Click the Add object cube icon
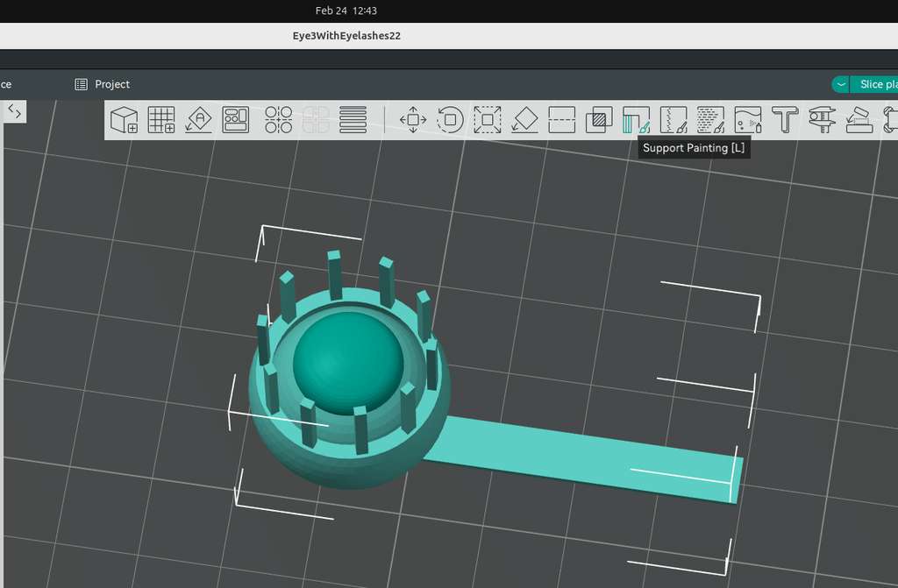898x588 pixels. coord(124,120)
